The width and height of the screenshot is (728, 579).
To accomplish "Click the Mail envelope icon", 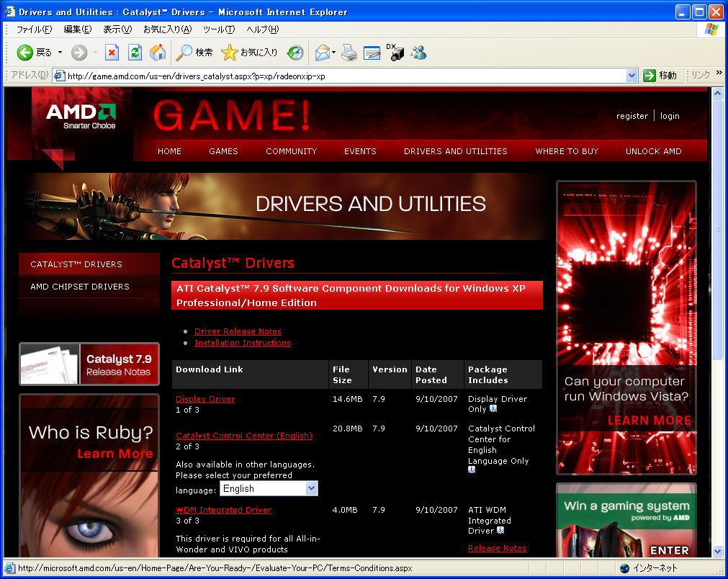I will 322,53.
